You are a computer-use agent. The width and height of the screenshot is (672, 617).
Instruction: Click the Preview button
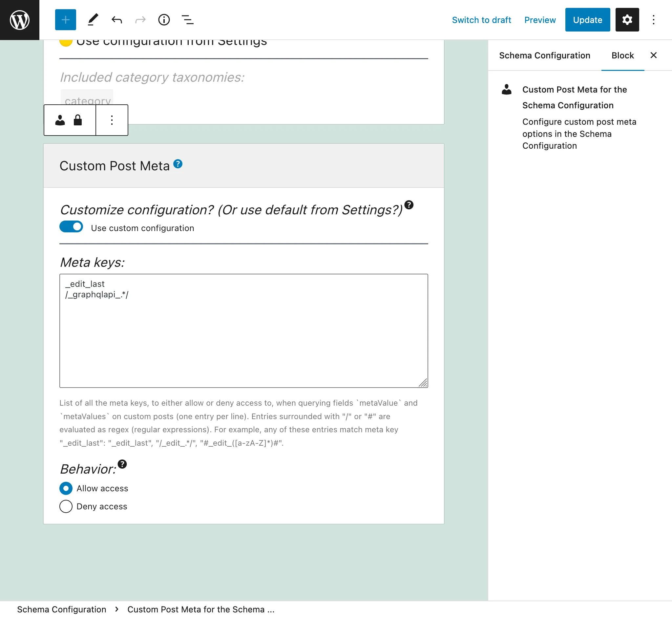540,19
